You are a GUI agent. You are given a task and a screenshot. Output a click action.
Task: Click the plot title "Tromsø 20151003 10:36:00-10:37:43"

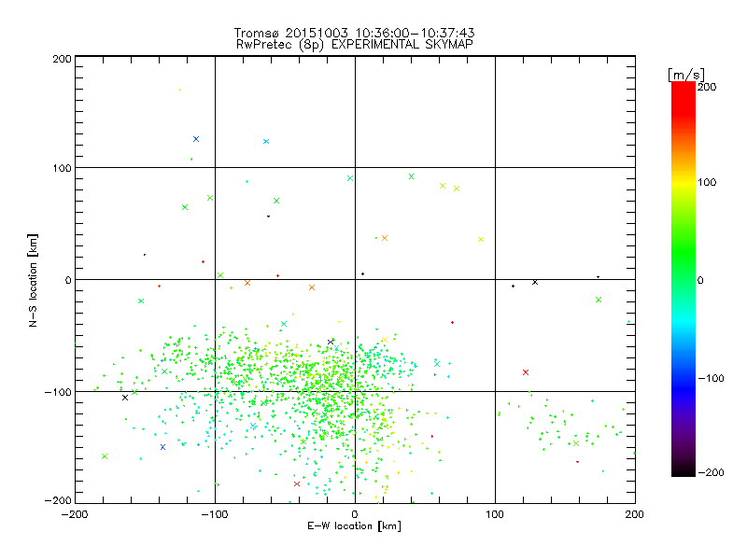[x=354, y=33]
